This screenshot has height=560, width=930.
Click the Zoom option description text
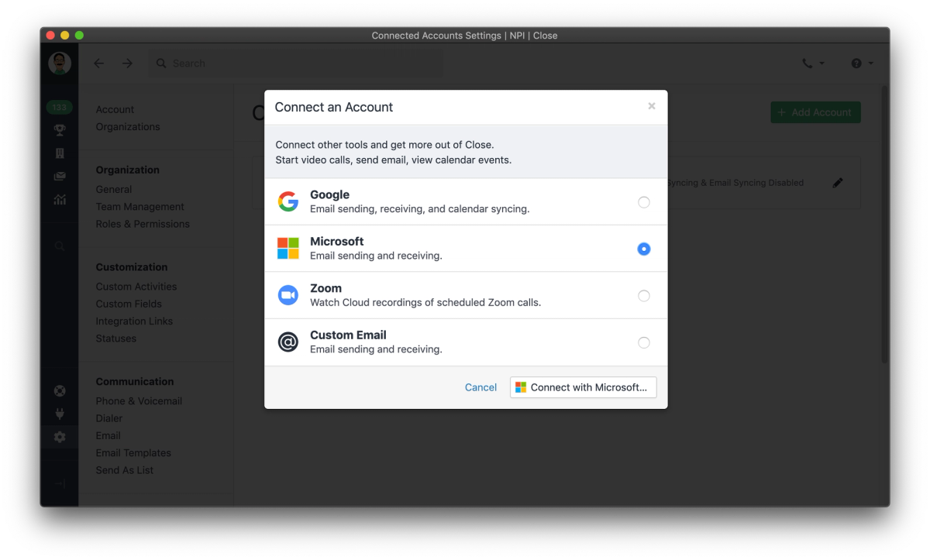click(x=425, y=303)
